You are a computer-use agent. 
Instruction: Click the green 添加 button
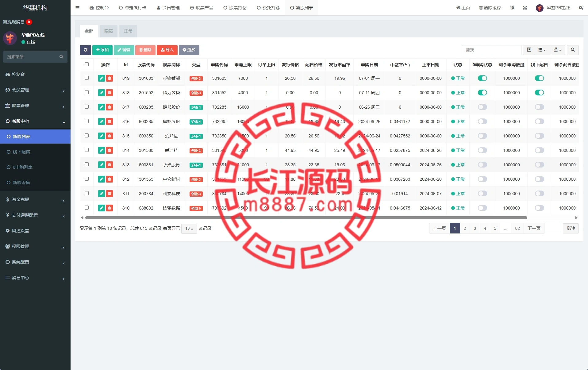102,50
